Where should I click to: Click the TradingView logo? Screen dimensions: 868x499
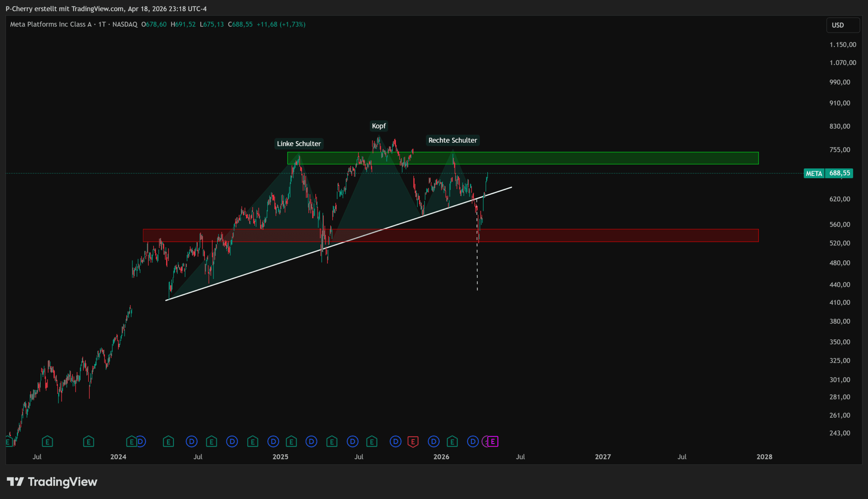(x=52, y=482)
